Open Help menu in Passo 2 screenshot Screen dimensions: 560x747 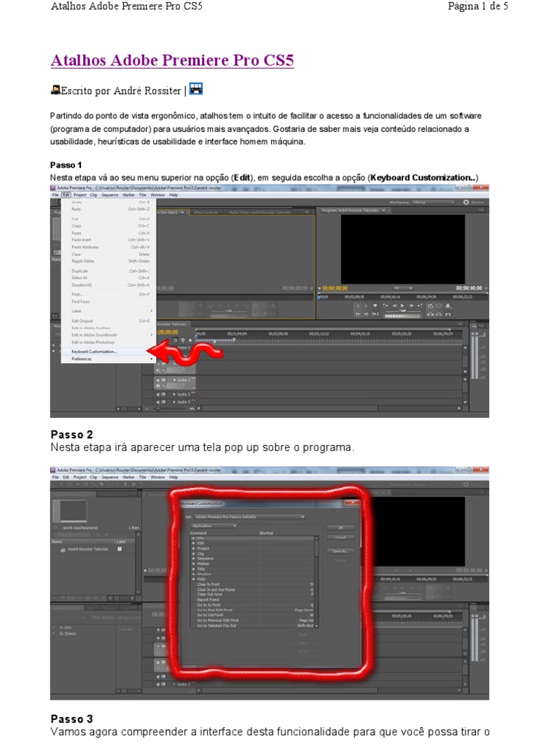[174, 477]
